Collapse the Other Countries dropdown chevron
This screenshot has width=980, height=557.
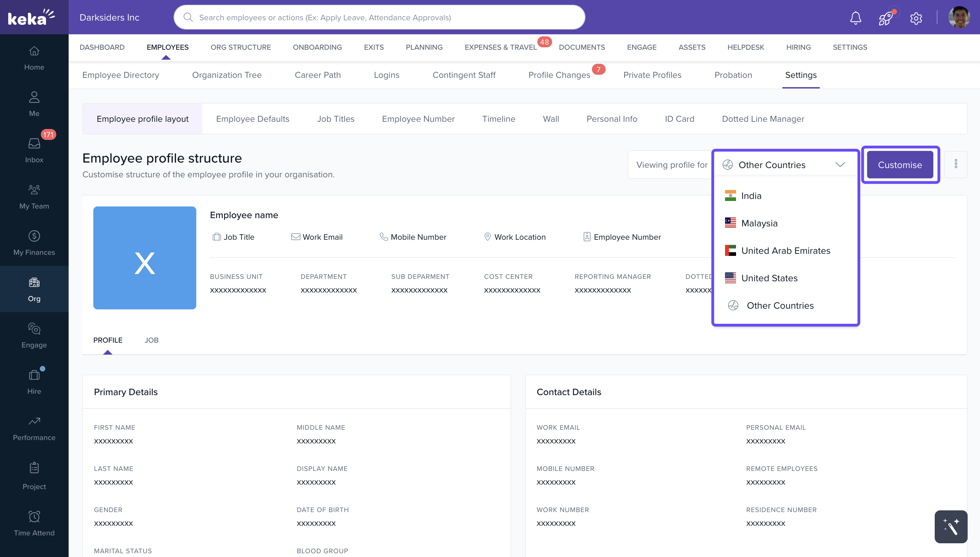click(x=840, y=165)
